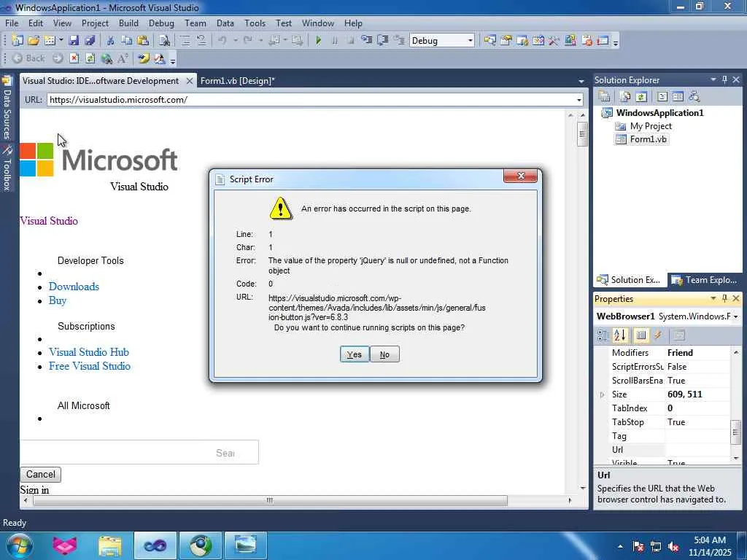Click the Font Size 'A' icon
This screenshot has width=747, height=560.
click(x=123, y=58)
